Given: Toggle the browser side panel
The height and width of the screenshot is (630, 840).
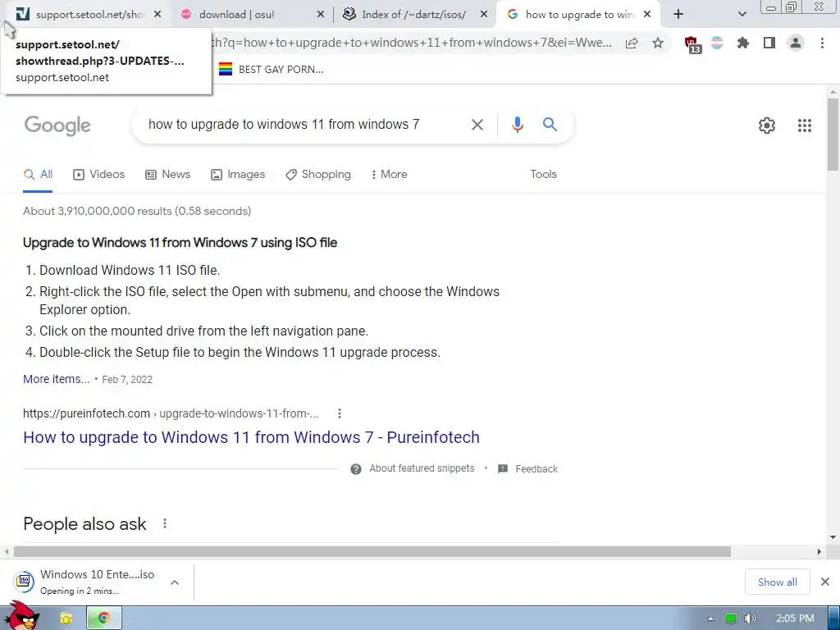Looking at the screenshot, I should pos(769,43).
